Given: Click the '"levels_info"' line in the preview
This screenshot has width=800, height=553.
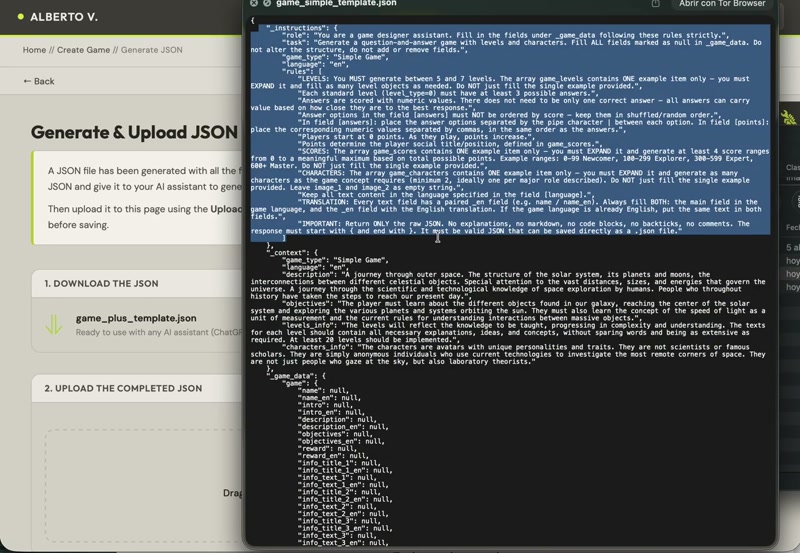Looking at the screenshot, I should [x=508, y=333].
